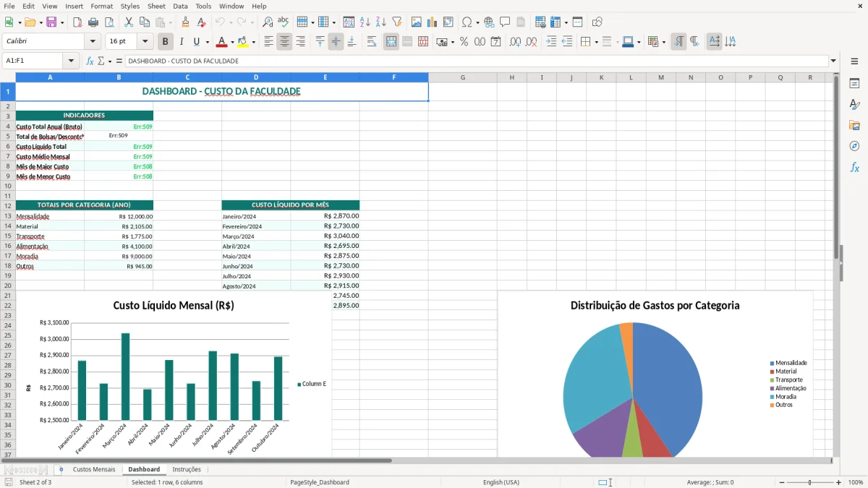The width and height of the screenshot is (868, 488).
Task: Open the Data menu
Action: coord(180,6)
